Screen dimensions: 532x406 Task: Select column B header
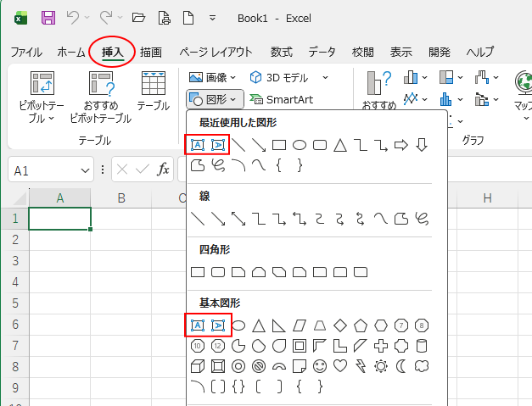click(121, 197)
